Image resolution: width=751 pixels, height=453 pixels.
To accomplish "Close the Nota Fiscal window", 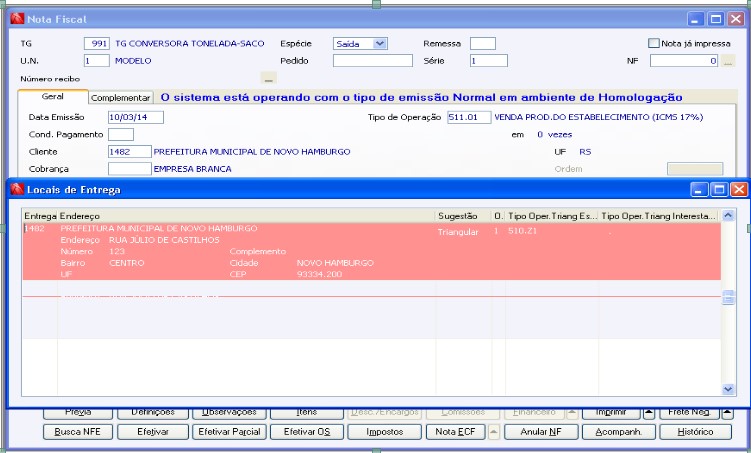I will pyautogui.click(x=736, y=19).
